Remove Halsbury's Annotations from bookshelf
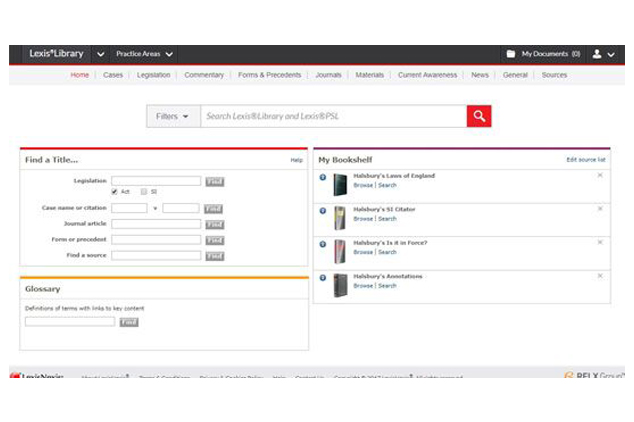This screenshot has width=634, height=422. (600, 275)
